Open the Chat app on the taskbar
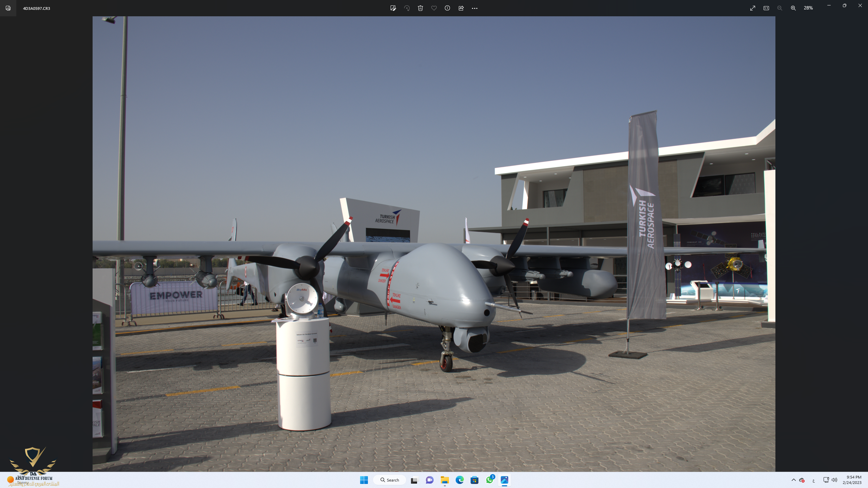Screen dimensions: 868x488 [430, 480]
